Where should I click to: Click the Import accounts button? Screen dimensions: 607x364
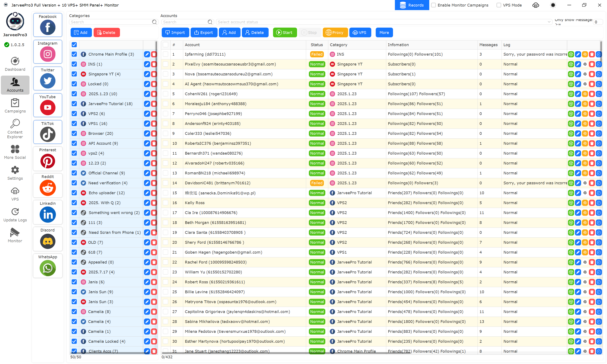(175, 33)
